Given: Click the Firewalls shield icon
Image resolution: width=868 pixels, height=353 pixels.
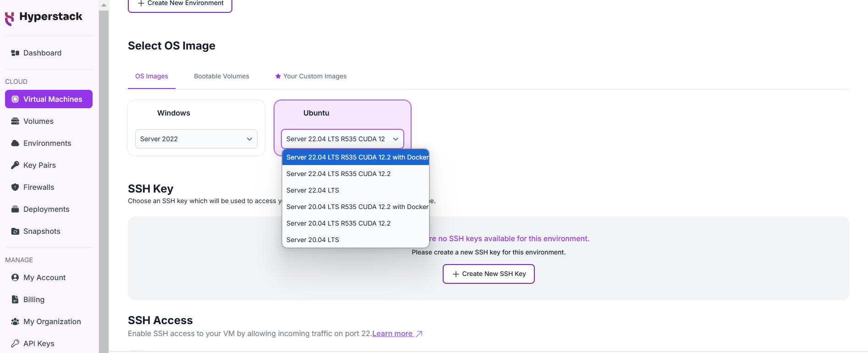Looking at the screenshot, I should pos(15,187).
